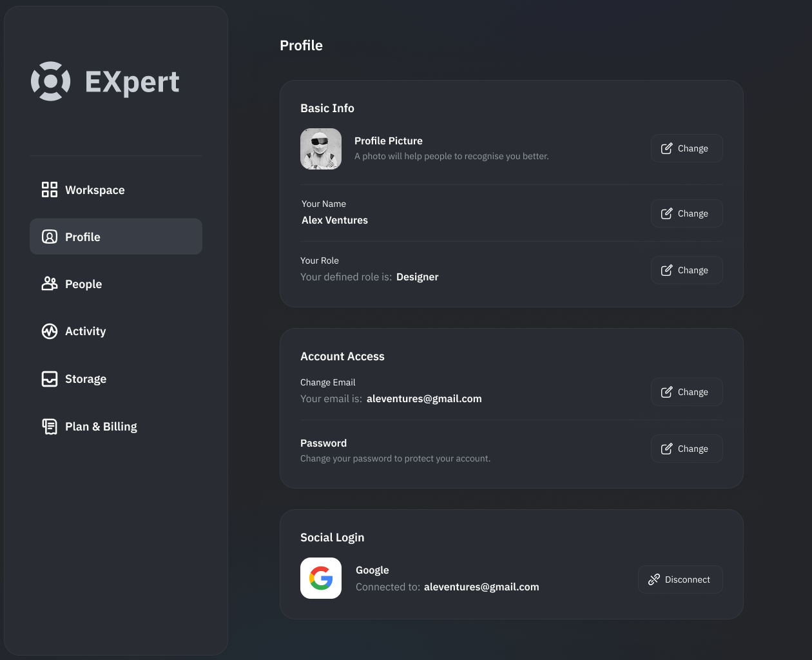The image size is (812, 660).
Task: Click the Storage inbox icon
Action: tap(50, 379)
